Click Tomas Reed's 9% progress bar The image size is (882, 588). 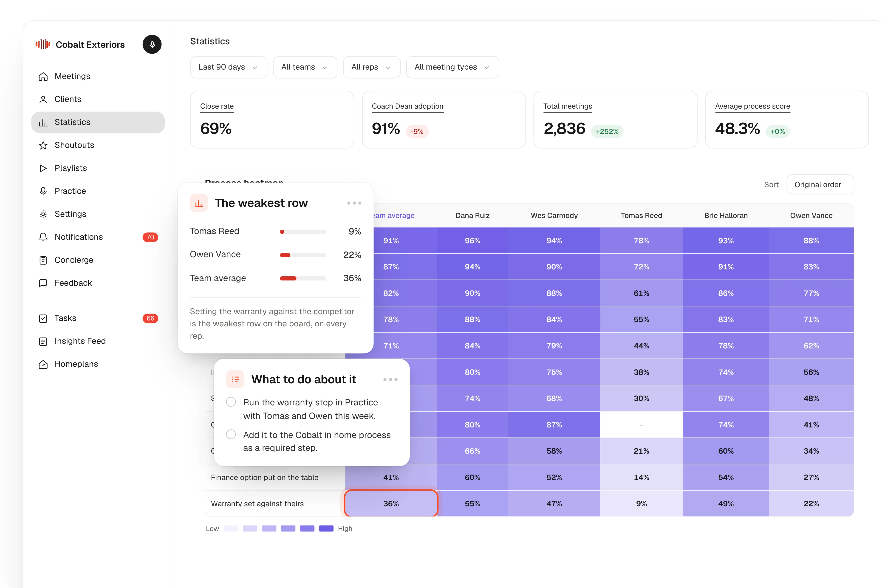pos(303,232)
